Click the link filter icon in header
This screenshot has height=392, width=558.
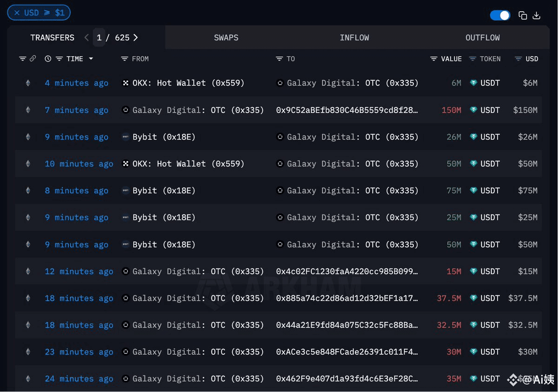33,59
